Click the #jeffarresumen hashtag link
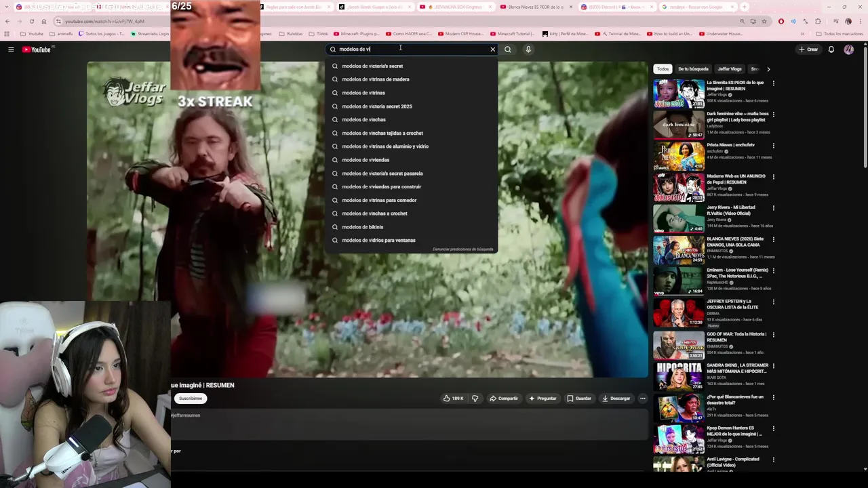This screenshot has width=868, height=488. coord(185,415)
